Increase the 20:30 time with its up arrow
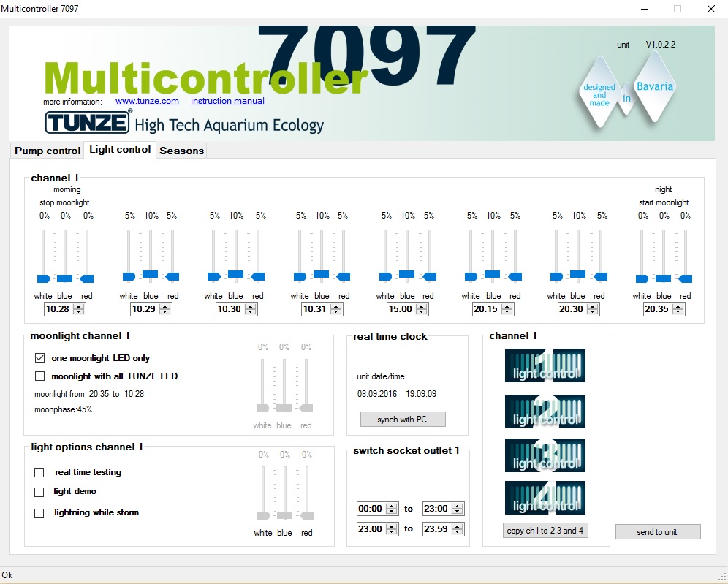The image size is (728, 584). pos(593,306)
